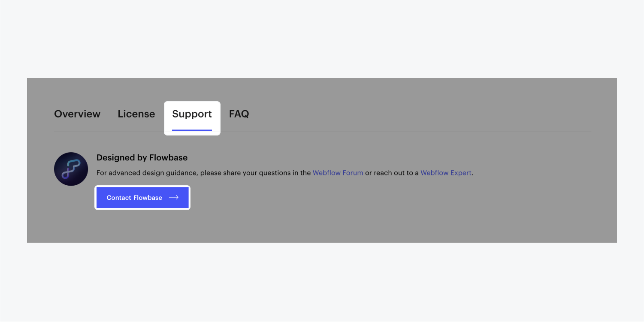Open the License tab
Image resolution: width=644 pixels, height=322 pixels.
point(136,114)
